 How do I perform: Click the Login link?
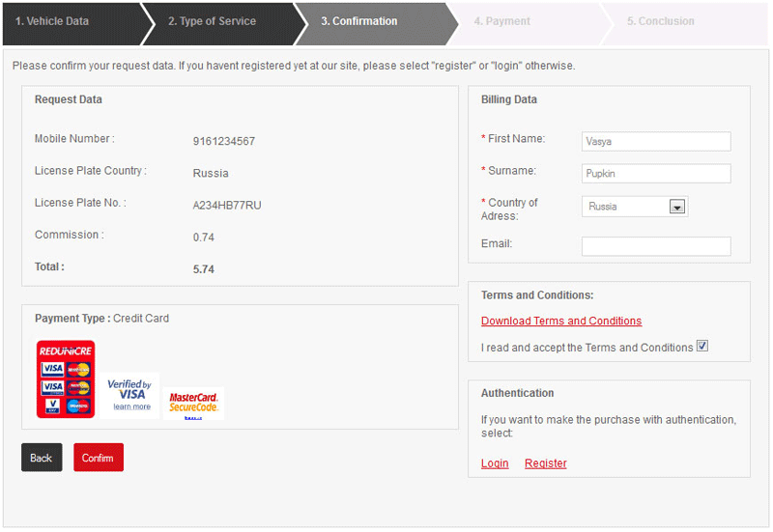pyautogui.click(x=495, y=463)
